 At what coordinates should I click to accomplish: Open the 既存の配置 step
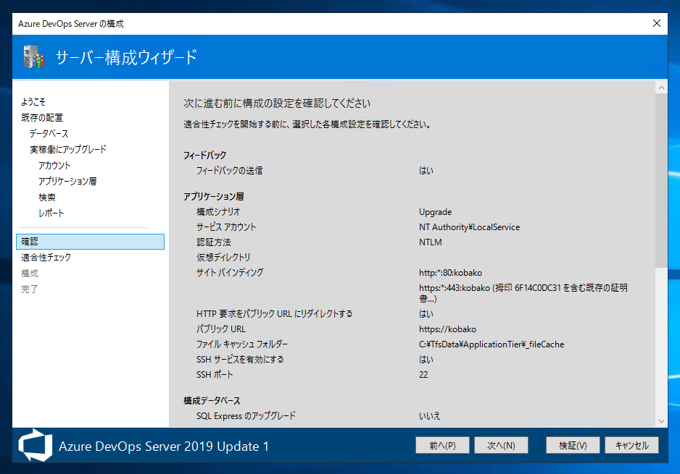point(42,118)
